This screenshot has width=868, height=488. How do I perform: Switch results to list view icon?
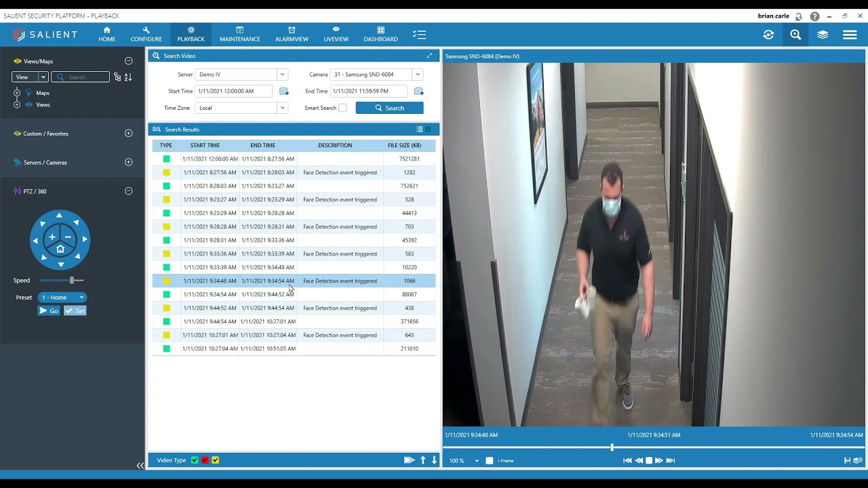tap(420, 129)
